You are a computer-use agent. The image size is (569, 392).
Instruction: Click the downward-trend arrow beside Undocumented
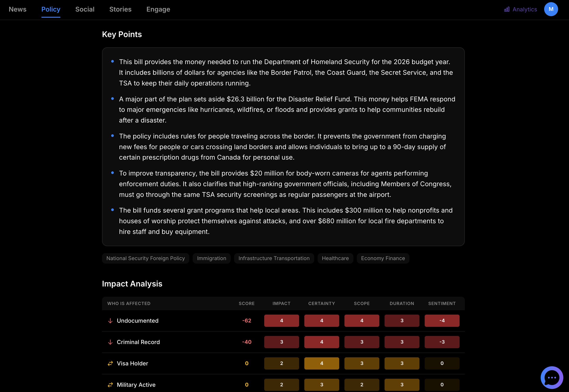coord(110,320)
